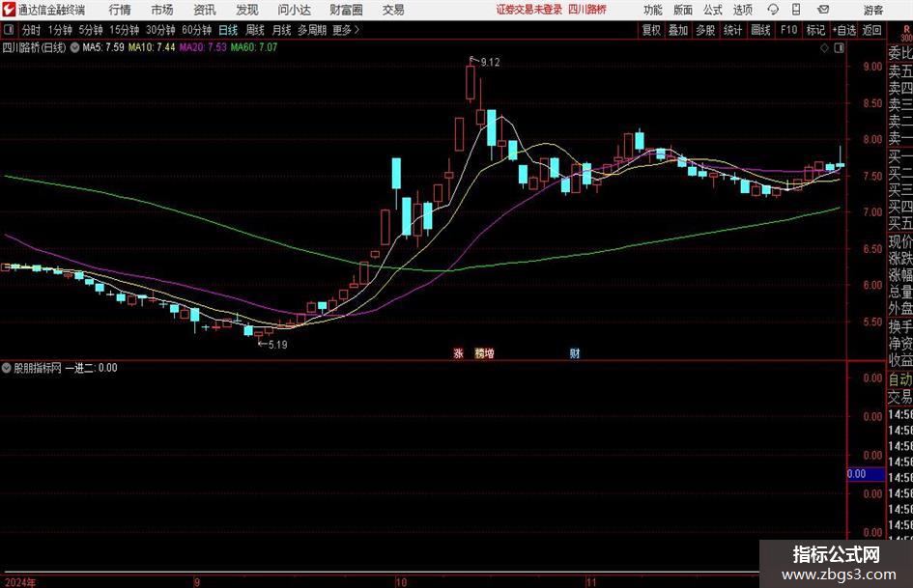
Task: Switch to 60分钟 period
Action: click(x=197, y=30)
